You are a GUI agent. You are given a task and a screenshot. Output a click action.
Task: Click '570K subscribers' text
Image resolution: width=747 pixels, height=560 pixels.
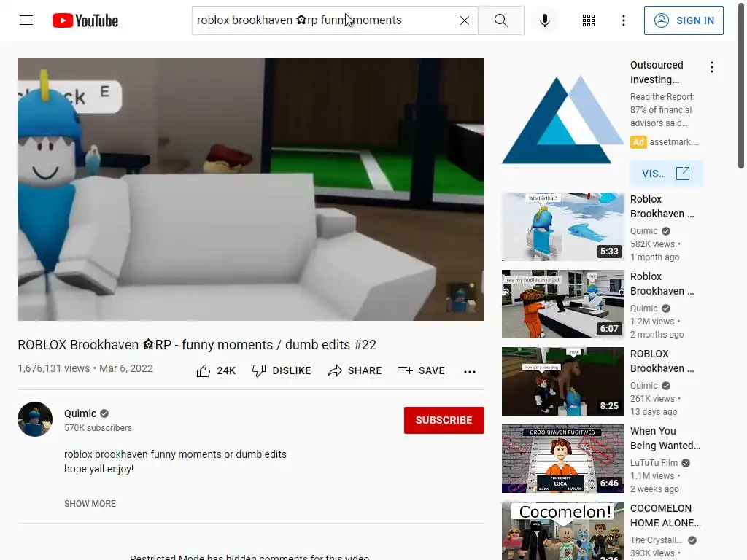[98, 427]
